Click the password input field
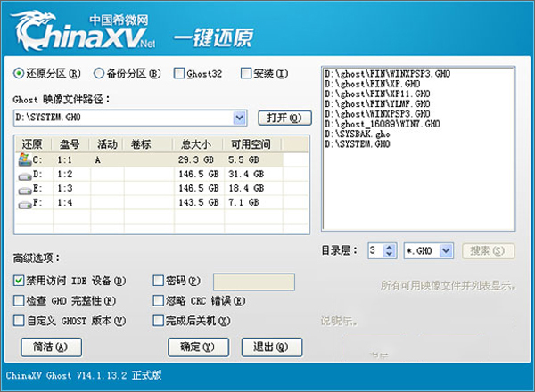The width and height of the screenshot is (535, 392). pos(254,282)
